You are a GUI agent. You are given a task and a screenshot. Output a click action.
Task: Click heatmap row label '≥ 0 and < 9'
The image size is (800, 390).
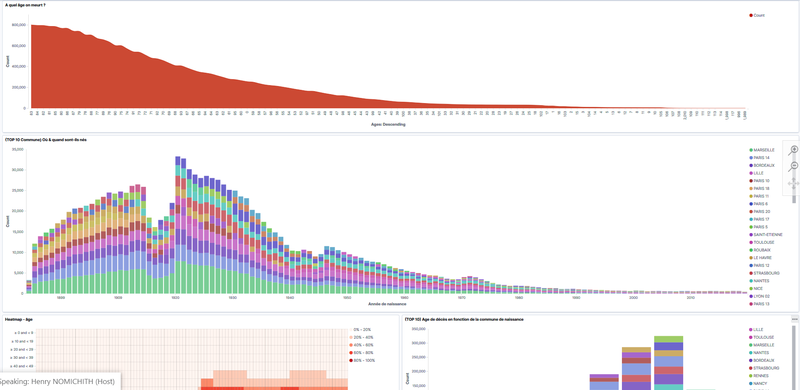(x=24, y=333)
